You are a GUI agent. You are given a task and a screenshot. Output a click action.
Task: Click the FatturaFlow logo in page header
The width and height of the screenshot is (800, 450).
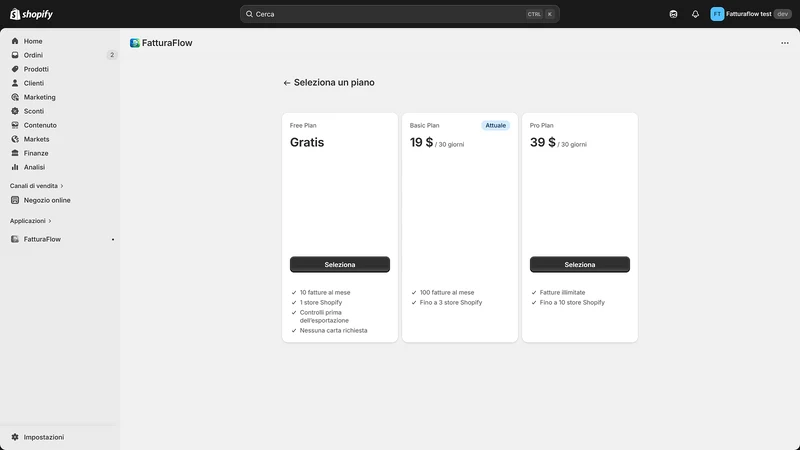(135, 43)
